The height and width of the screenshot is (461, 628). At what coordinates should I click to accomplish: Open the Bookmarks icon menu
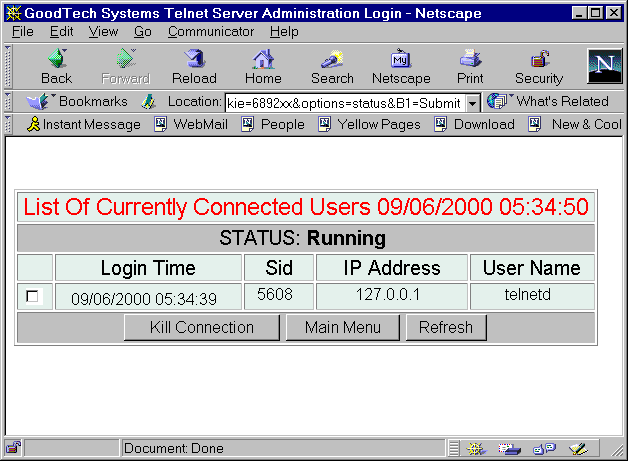pos(76,101)
